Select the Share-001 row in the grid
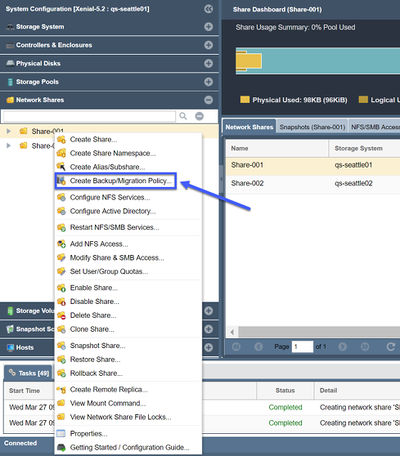Viewport: 400px width, 456px height. 313,165
